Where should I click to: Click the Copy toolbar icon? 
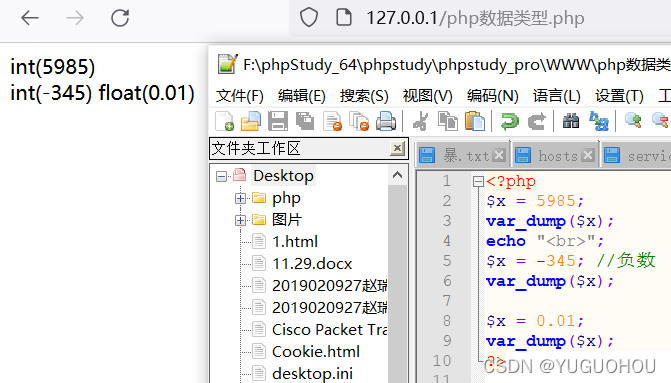pos(448,121)
